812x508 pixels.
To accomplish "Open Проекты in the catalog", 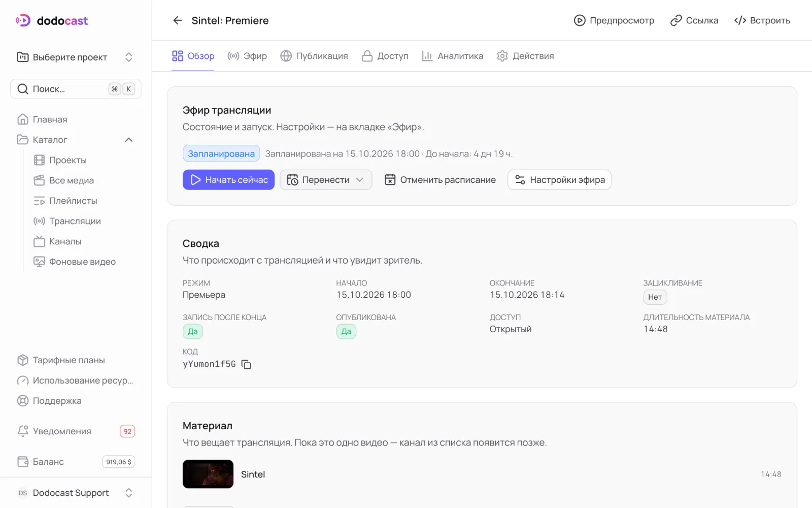I will point(84,160).
